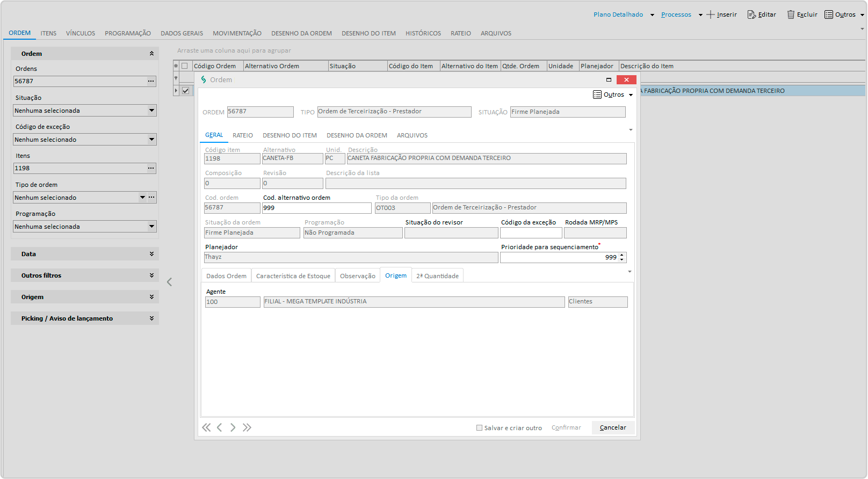Enable Salvar e criar outro checkbox
The width and height of the screenshot is (868, 479).
pos(479,428)
